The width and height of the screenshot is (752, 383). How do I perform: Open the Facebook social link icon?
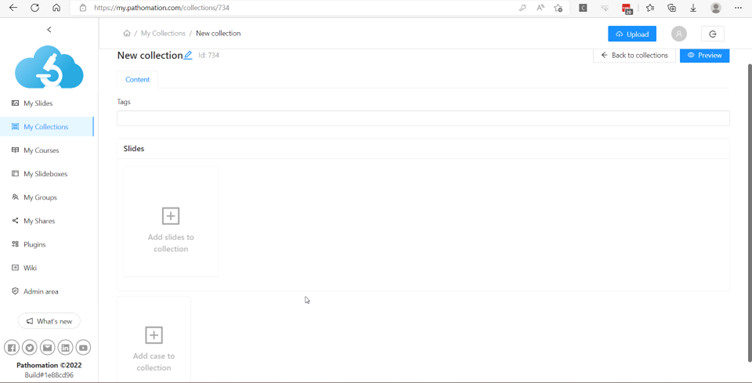coord(12,348)
